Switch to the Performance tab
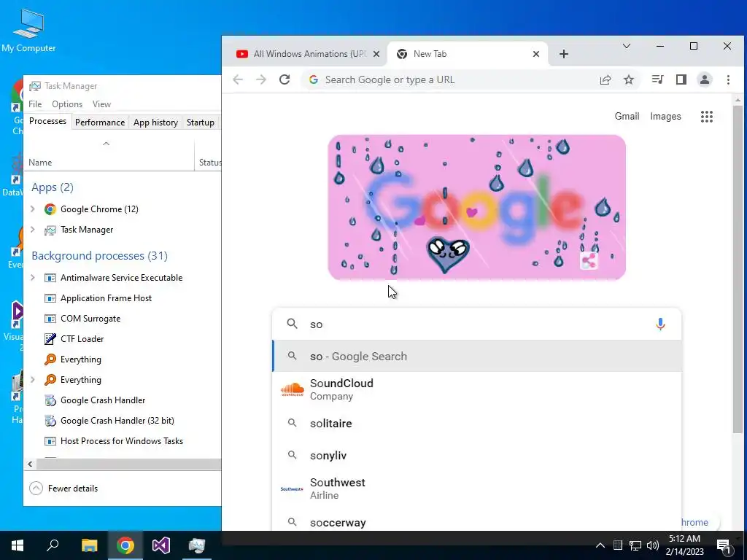This screenshot has height=560, width=747. pyautogui.click(x=99, y=122)
